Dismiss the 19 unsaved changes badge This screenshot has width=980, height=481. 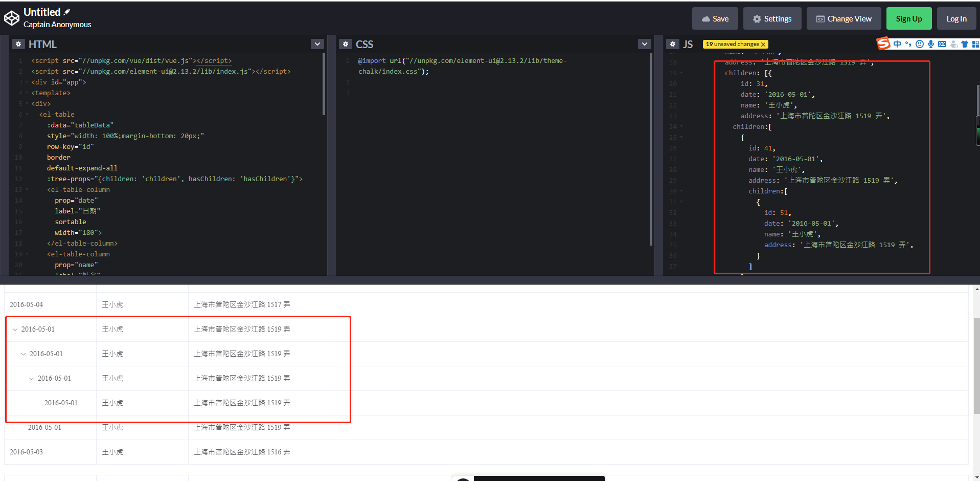point(763,45)
